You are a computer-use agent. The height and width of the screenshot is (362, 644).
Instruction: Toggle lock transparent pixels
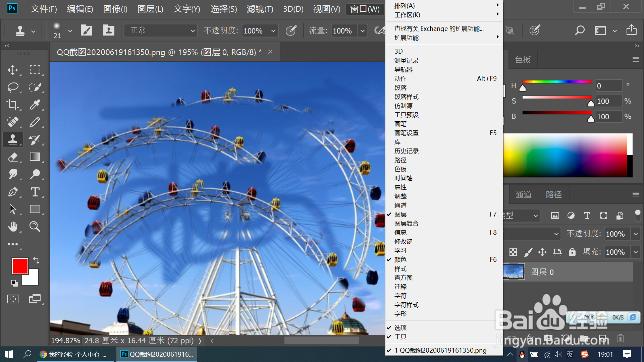click(513, 252)
